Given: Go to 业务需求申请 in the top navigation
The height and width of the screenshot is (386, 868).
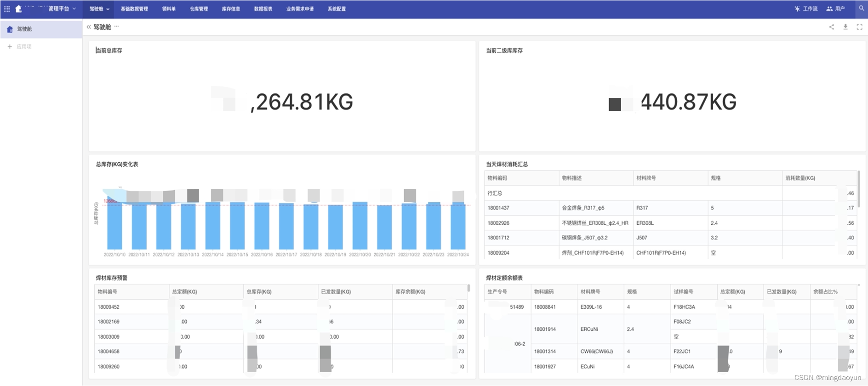Looking at the screenshot, I should click(300, 9).
